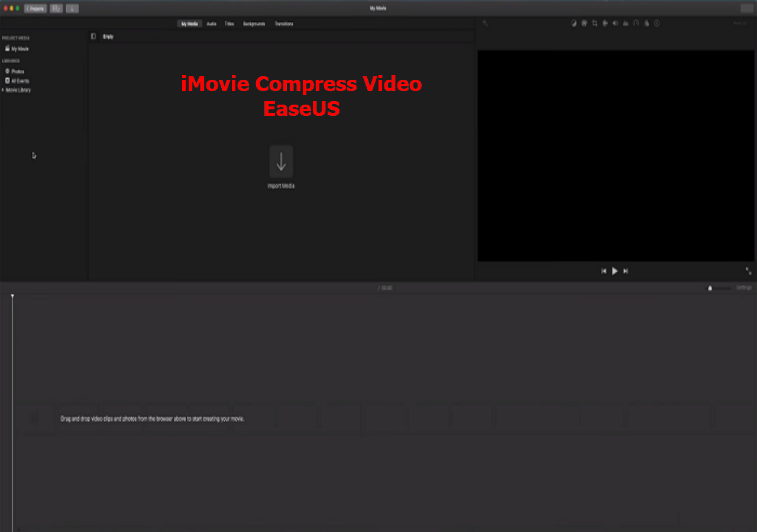The height and width of the screenshot is (532, 757).
Task: Expand the iMovie Library tree item
Action: [3, 90]
